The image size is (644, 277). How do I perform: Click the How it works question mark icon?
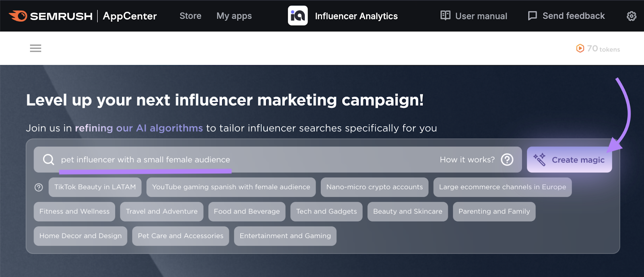pyautogui.click(x=507, y=160)
